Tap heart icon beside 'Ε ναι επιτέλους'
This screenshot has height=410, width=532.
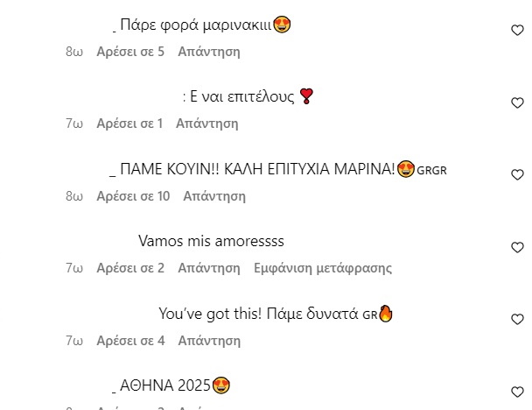pos(517,102)
